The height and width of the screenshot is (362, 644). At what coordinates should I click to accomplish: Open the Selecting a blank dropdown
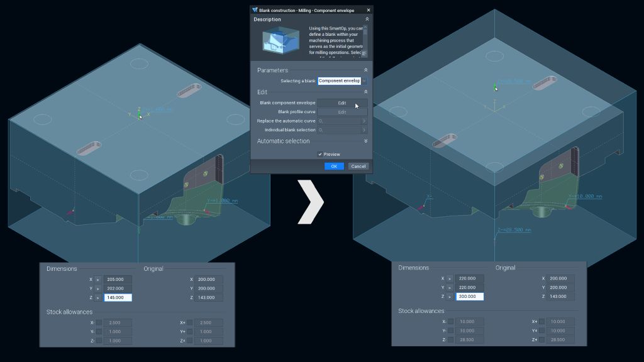pos(364,81)
